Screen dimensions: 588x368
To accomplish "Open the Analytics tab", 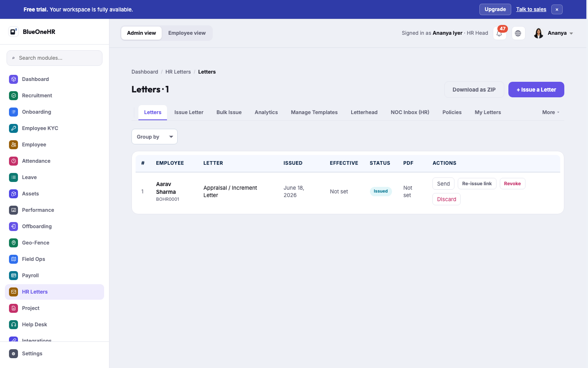I will click(266, 112).
